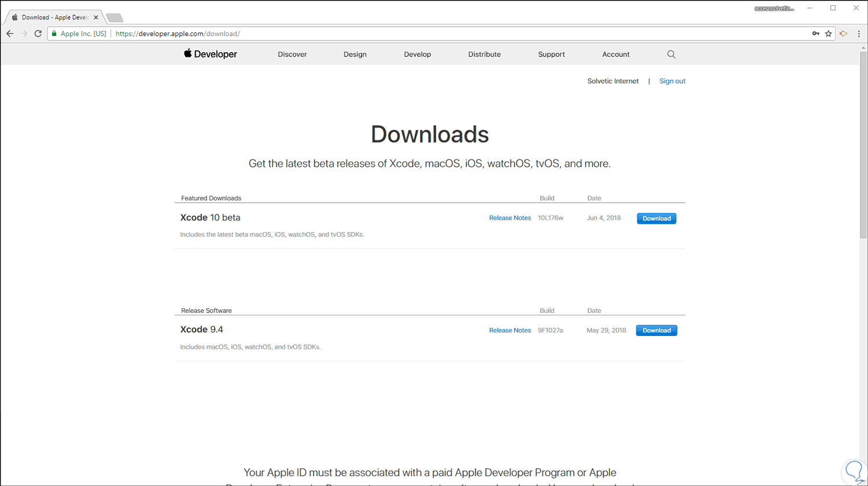Screen dimensions: 868x486
Task: Click the Jun 4, 2018 date
Action: tap(604, 218)
